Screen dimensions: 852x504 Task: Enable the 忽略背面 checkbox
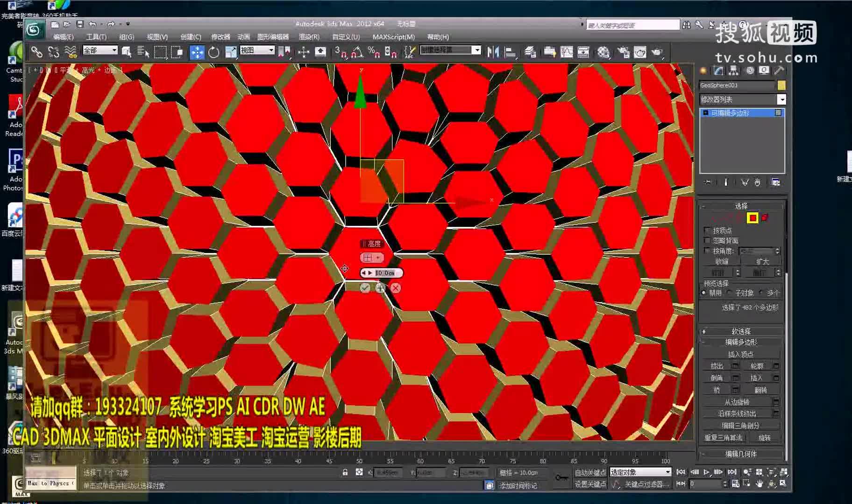tap(707, 241)
